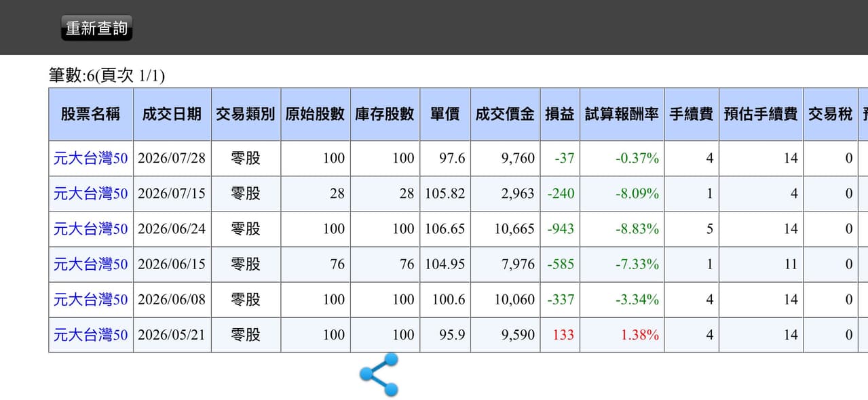Open 元大台灣50 link dated 2026/06/15
This screenshot has width=868, height=400.
pyautogui.click(x=90, y=264)
